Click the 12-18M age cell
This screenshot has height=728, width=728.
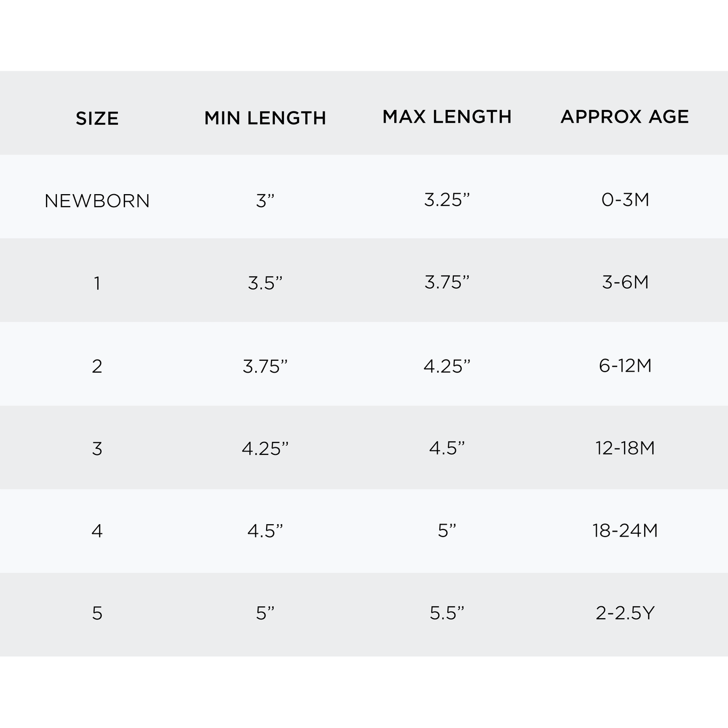point(625,448)
